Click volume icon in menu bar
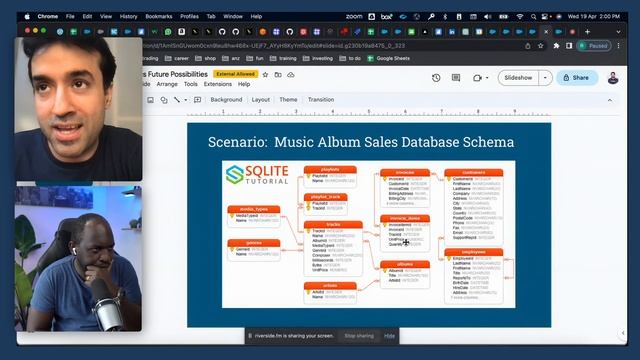 click(487, 17)
